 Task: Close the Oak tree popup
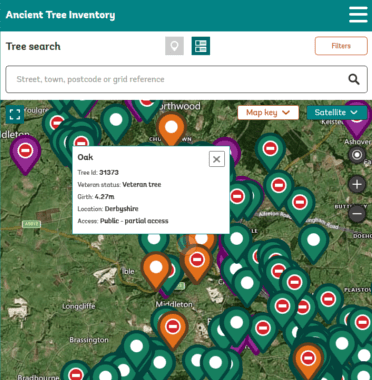pyautogui.click(x=217, y=159)
